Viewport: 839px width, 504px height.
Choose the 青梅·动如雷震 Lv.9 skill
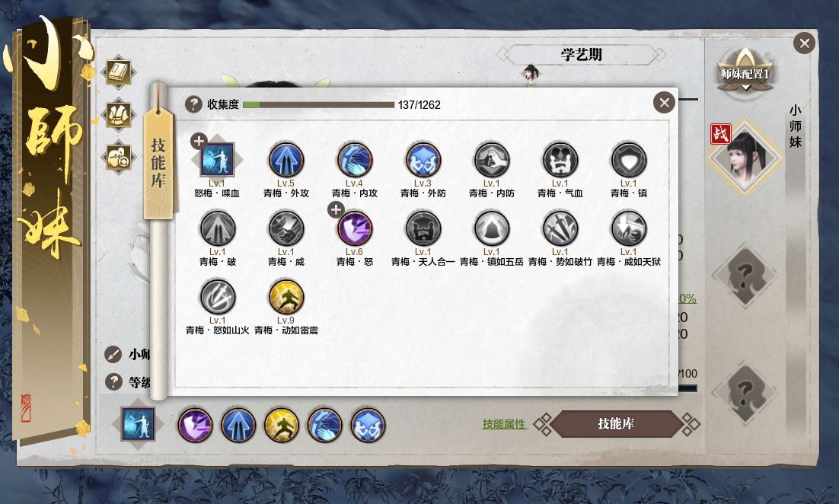[x=286, y=296]
